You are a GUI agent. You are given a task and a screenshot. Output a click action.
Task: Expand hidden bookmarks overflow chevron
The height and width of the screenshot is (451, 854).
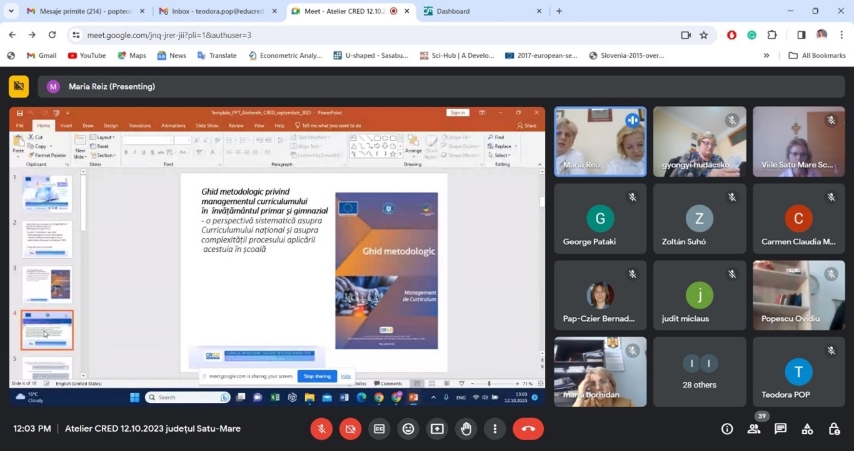coord(767,55)
